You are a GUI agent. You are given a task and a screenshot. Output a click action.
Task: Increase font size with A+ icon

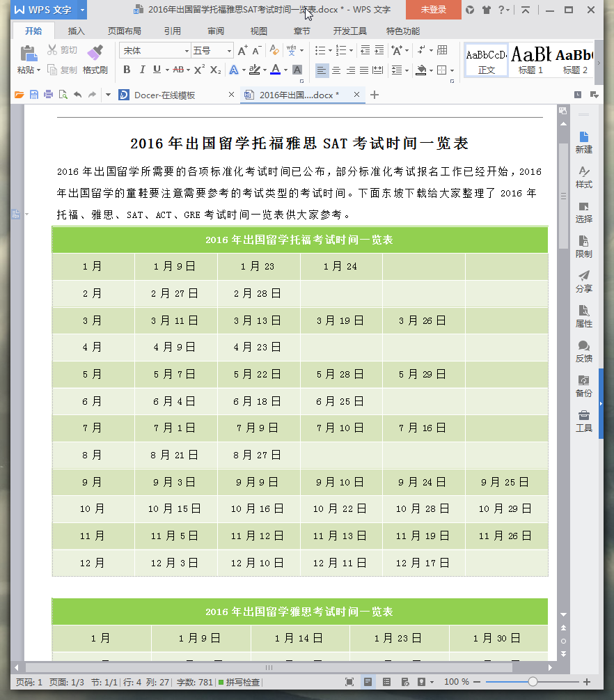[x=242, y=50]
